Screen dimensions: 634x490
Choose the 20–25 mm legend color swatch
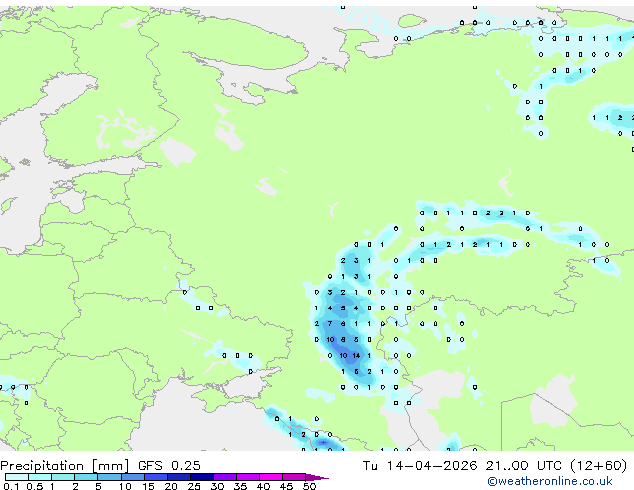(x=179, y=477)
